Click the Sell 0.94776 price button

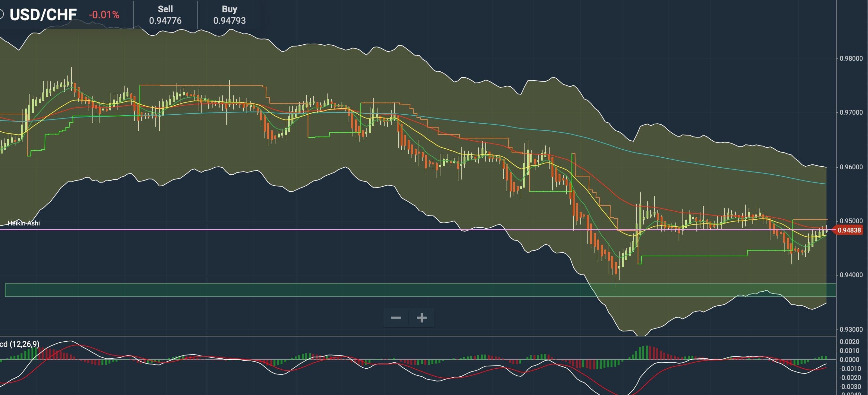tap(165, 15)
